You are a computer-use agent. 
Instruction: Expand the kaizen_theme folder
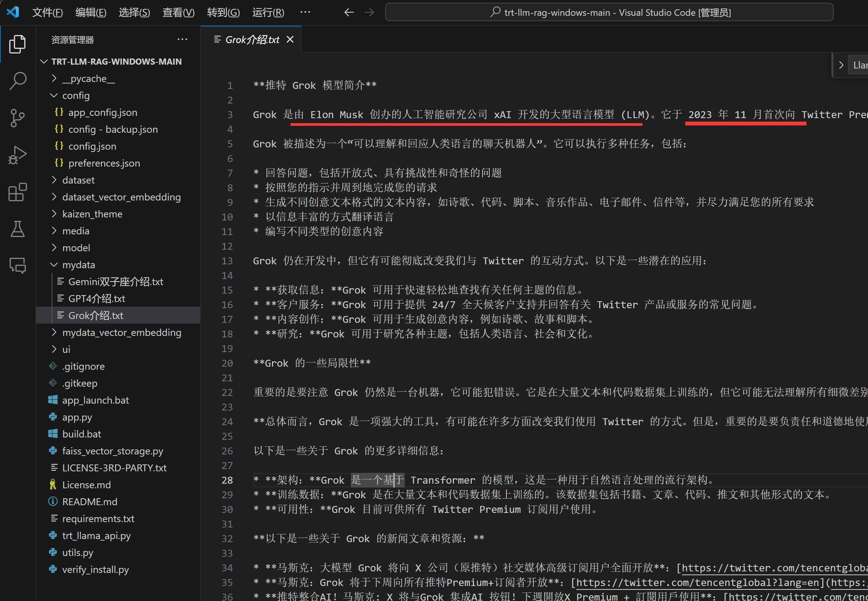tap(118, 214)
